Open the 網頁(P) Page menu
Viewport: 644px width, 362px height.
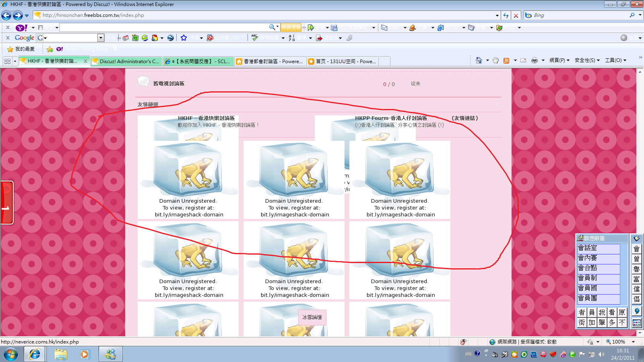pyautogui.click(x=559, y=60)
